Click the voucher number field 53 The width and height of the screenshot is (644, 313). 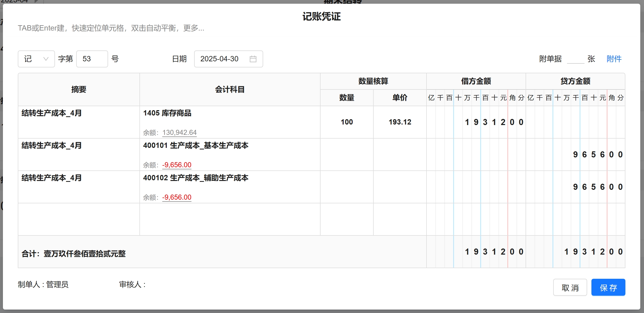92,59
